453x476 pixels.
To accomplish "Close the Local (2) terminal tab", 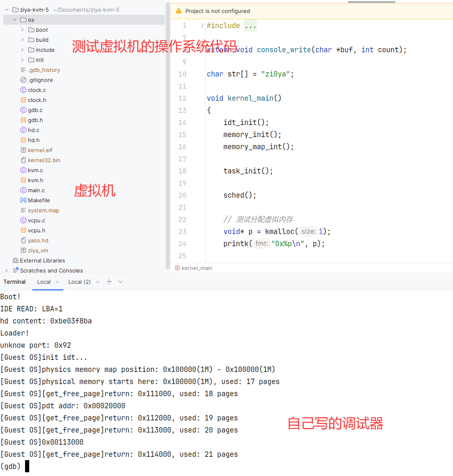I will 98,282.
